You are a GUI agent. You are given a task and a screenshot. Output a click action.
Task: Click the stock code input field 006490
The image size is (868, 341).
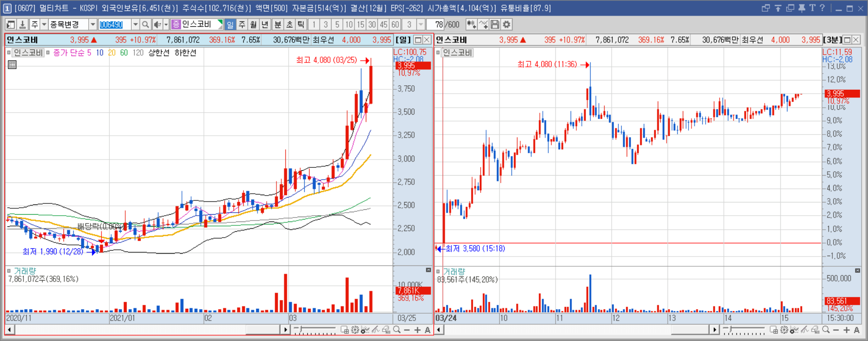(115, 24)
